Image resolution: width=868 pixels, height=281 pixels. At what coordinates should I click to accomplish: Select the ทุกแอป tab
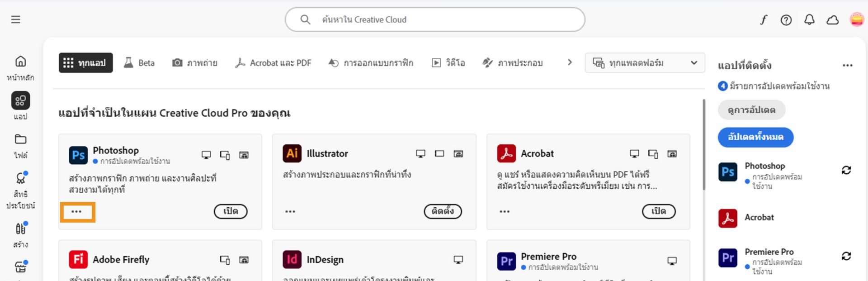(x=85, y=62)
